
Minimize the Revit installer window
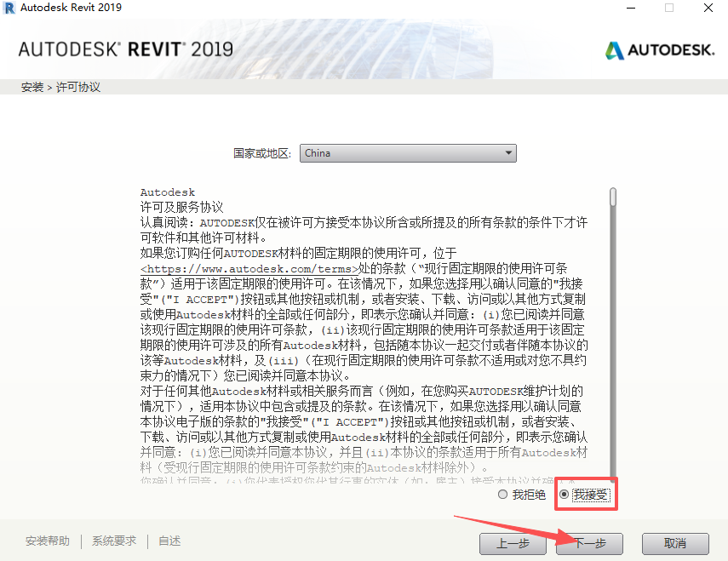tap(629, 8)
